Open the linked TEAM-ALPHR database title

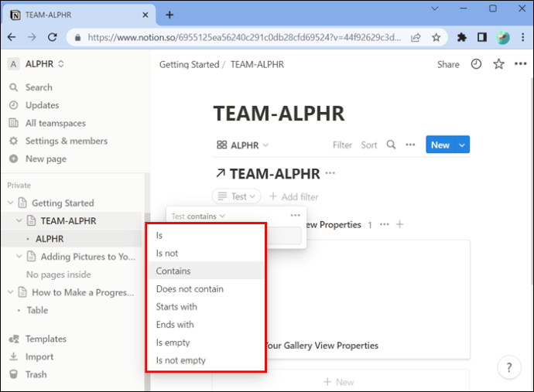[275, 174]
